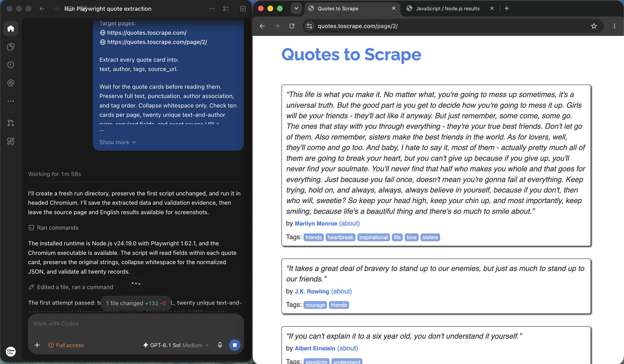Click the Chrome address bar URL
This screenshot has height=364, width=624.
click(x=358, y=26)
